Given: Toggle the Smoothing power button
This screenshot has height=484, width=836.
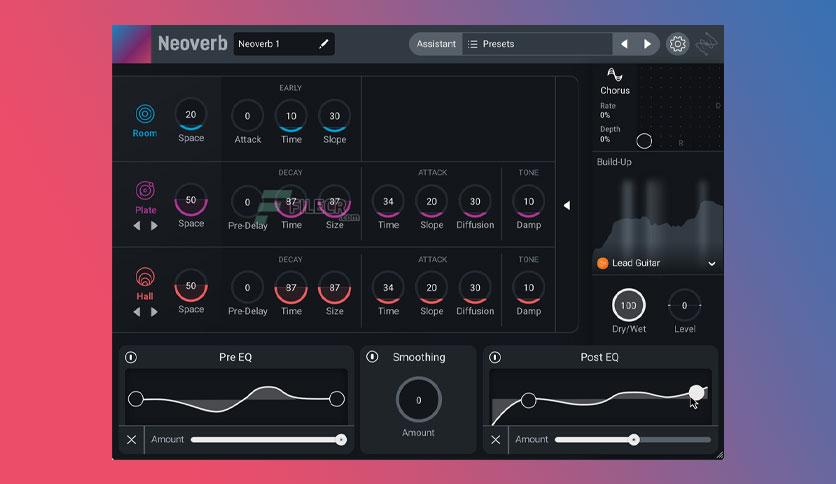Looking at the screenshot, I should coord(372,357).
